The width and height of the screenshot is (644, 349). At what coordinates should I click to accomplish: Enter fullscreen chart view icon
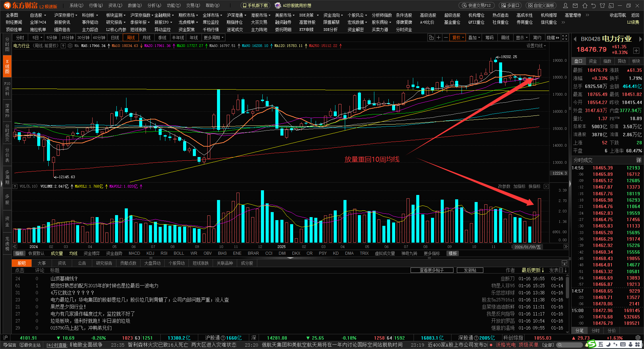coord(565,38)
